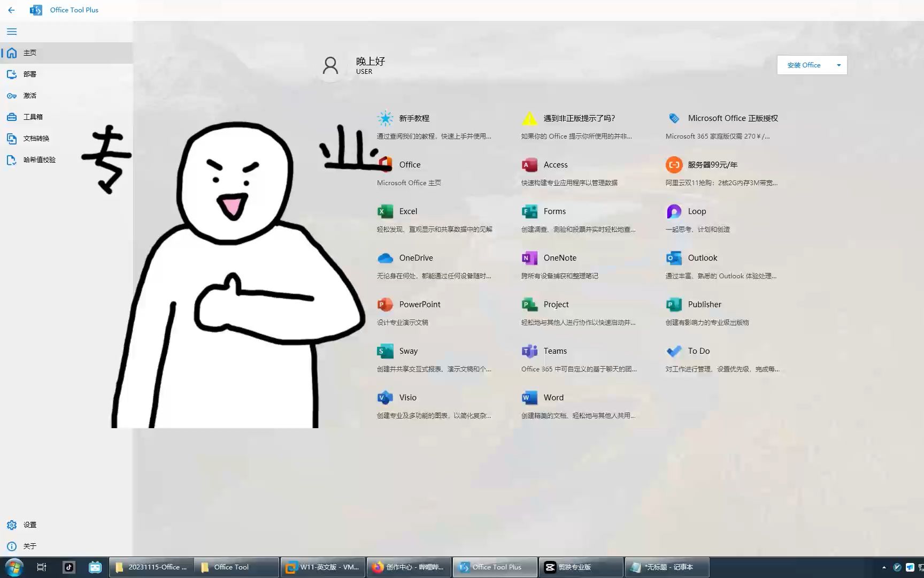924x578 pixels.
Task: Click the 创建有影响力的专业级出版物 description
Action: pyautogui.click(x=707, y=323)
